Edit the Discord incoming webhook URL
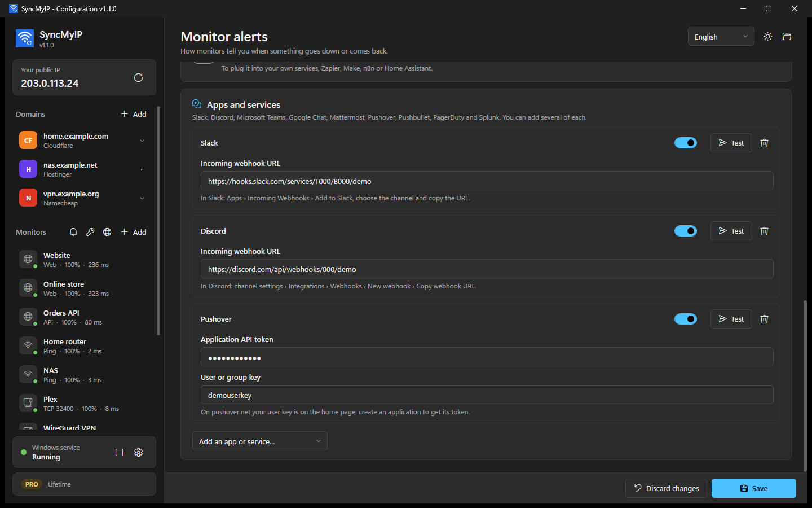This screenshot has width=812, height=508. 487,269
